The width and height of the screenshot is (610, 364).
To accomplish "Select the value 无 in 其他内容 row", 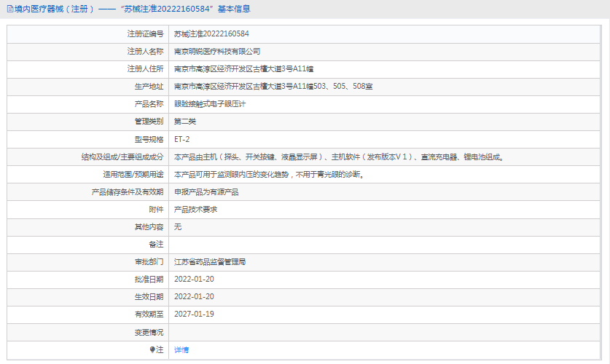I will tap(177, 227).
